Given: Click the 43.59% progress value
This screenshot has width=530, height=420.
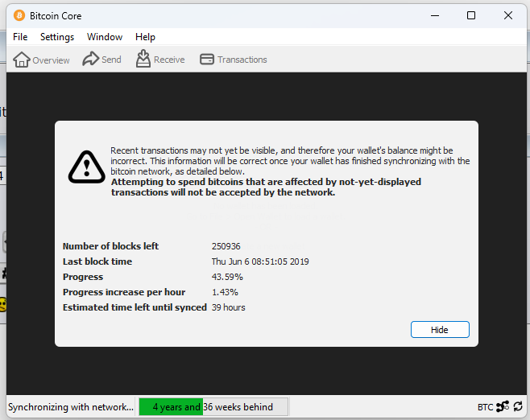Looking at the screenshot, I should pyautogui.click(x=227, y=277).
